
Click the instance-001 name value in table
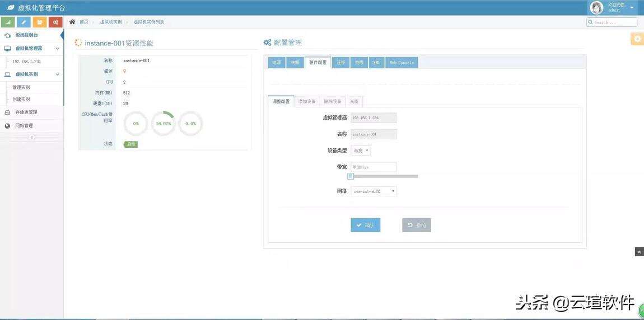pos(136,60)
